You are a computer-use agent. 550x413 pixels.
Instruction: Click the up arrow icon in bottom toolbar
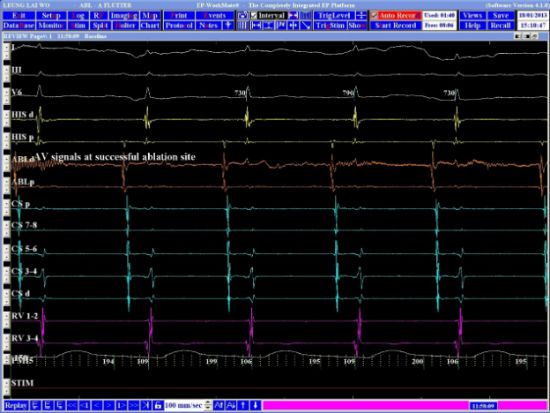(243, 406)
